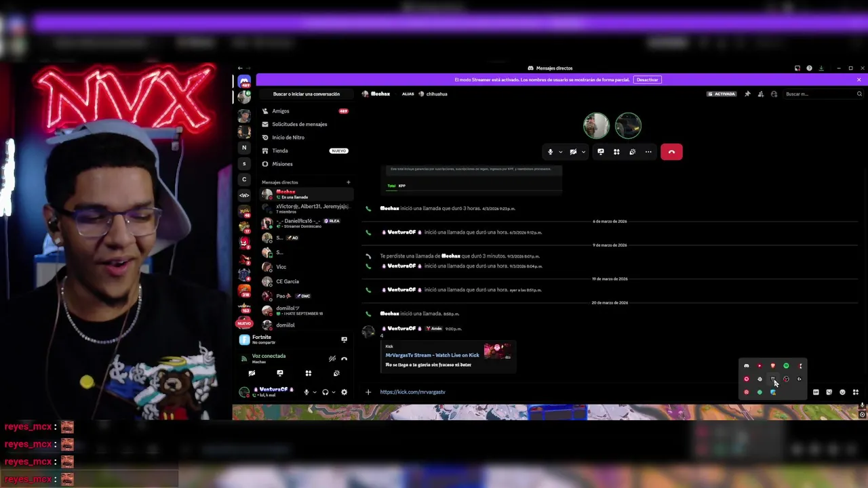Go to Inicio de Nitro
868x488 pixels.
coord(305,138)
